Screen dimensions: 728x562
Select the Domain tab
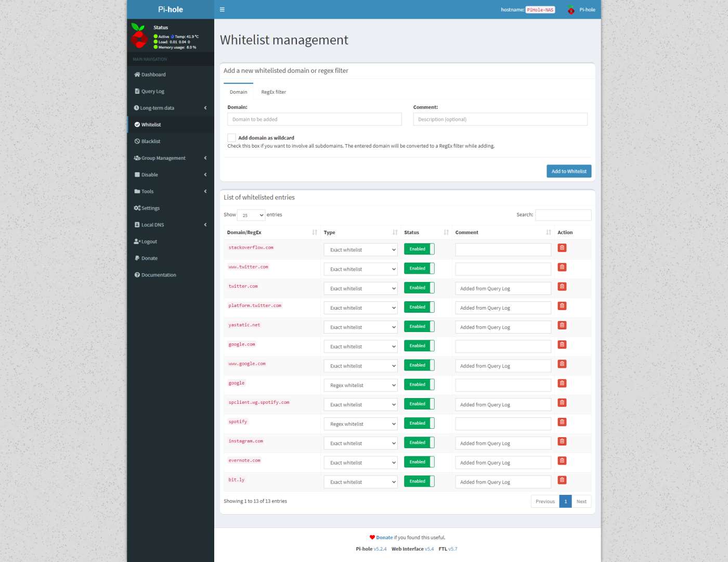(x=238, y=92)
